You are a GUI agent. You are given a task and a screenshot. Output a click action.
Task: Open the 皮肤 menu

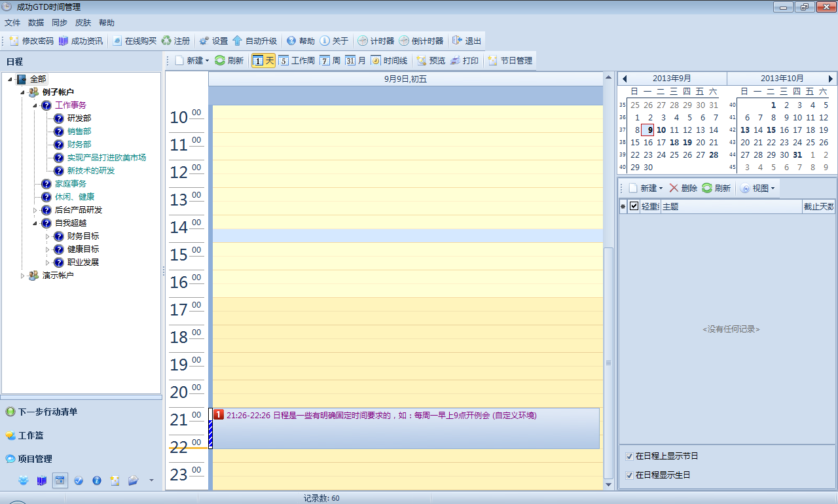(83, 22)
